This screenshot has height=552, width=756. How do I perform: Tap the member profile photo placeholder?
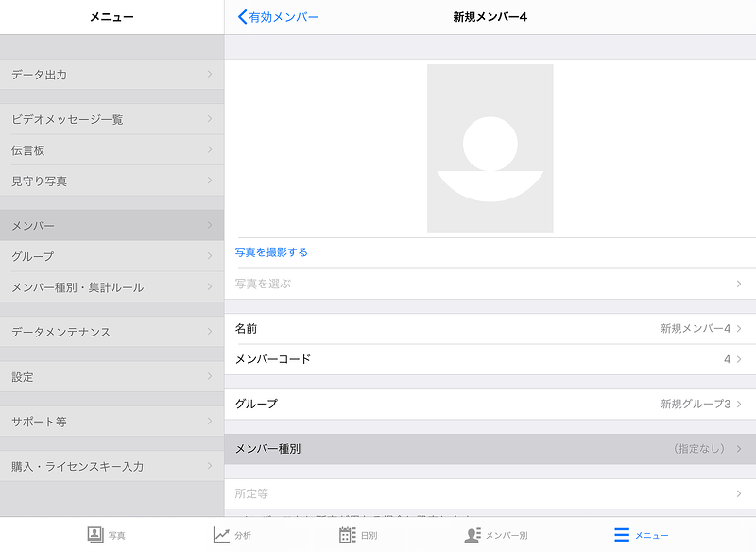coord(490,148)
